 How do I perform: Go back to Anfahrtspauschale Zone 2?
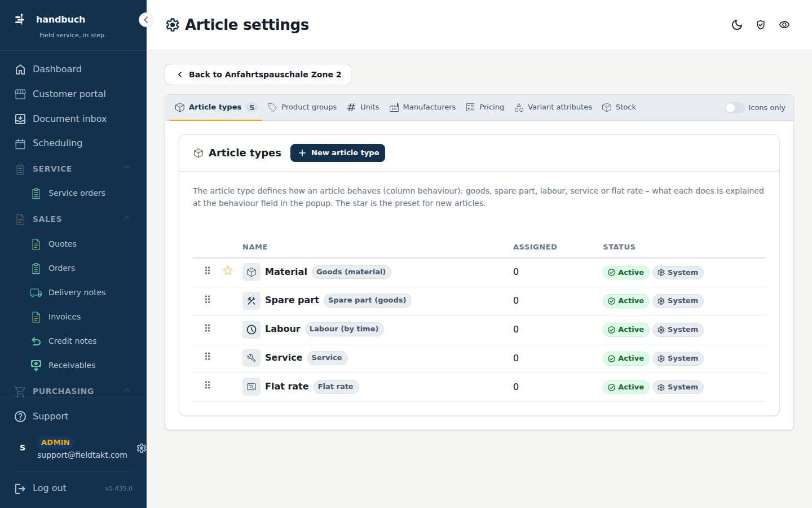[258, 75]
